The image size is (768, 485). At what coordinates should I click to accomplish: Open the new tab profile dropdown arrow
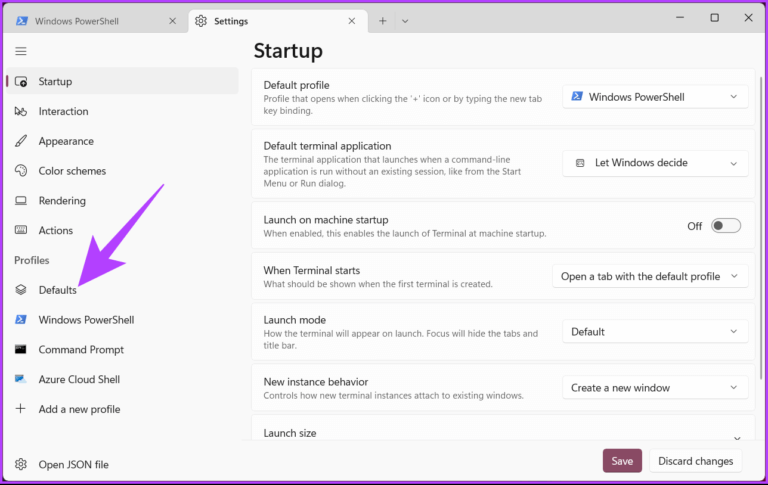405,21
